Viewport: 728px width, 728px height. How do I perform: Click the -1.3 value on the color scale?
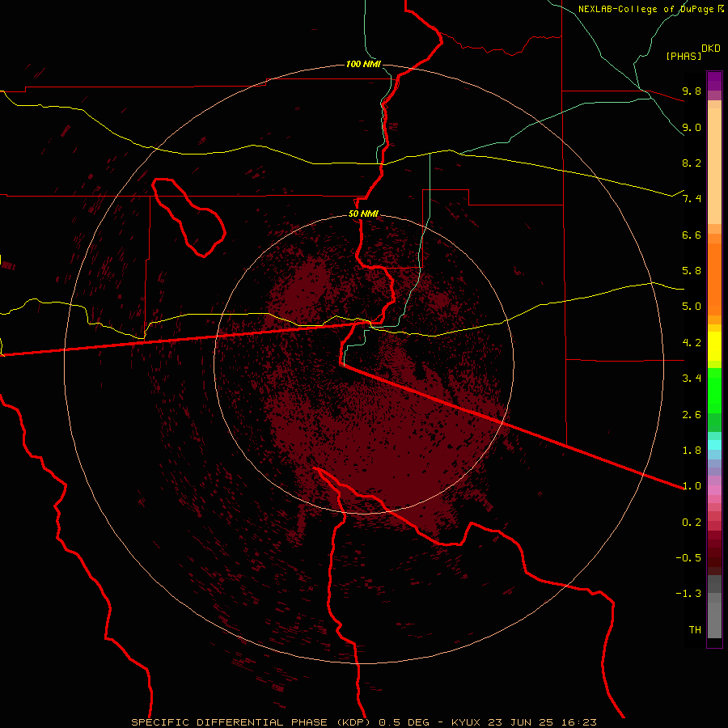tap(688, 594)
